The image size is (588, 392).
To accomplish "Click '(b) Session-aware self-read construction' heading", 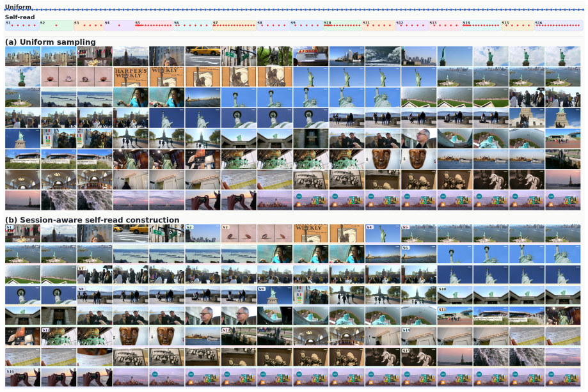I will click(x=92, y=219).
